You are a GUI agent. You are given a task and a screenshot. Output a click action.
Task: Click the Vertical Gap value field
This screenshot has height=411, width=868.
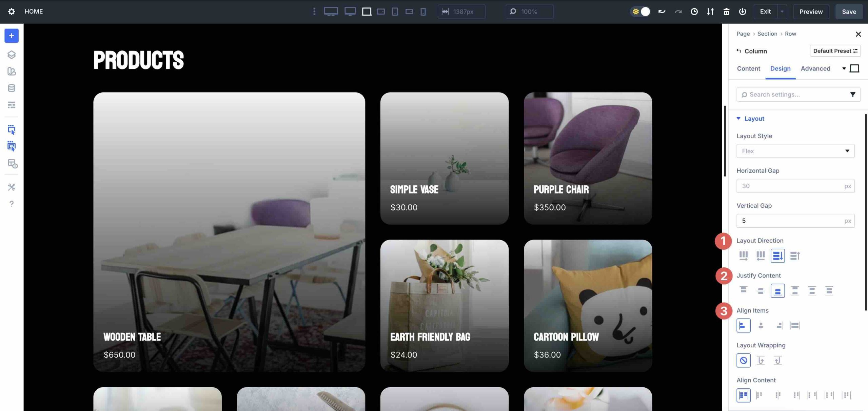coord(790,221)
